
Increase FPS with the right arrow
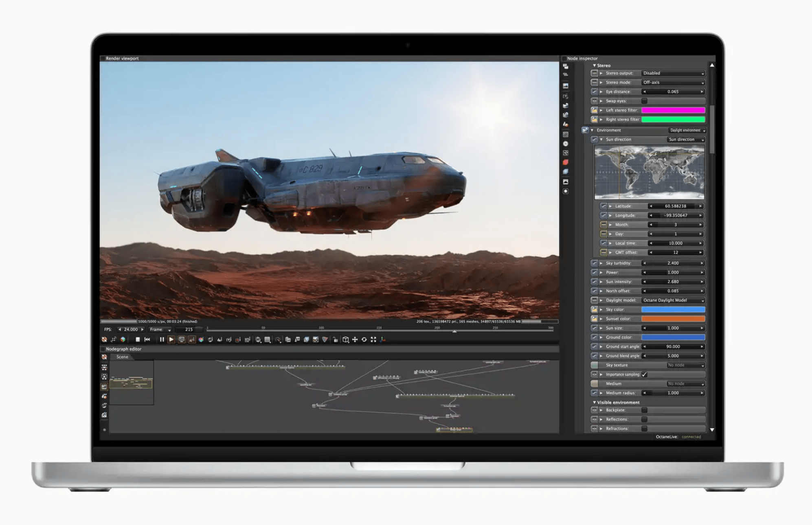pyautogui.click(x=142, y=330)
